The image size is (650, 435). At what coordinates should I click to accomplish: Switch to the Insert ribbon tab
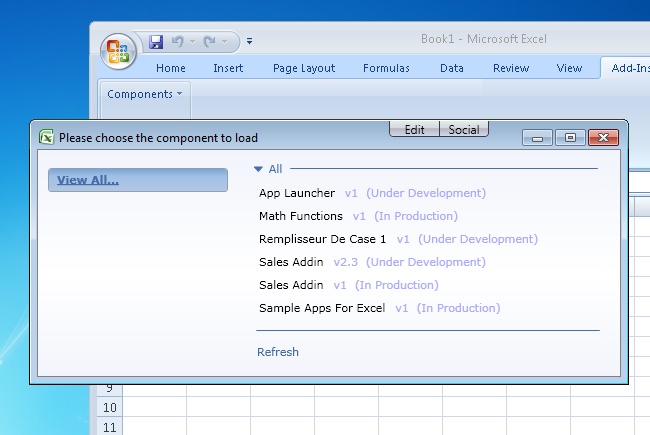coord(228,68)
